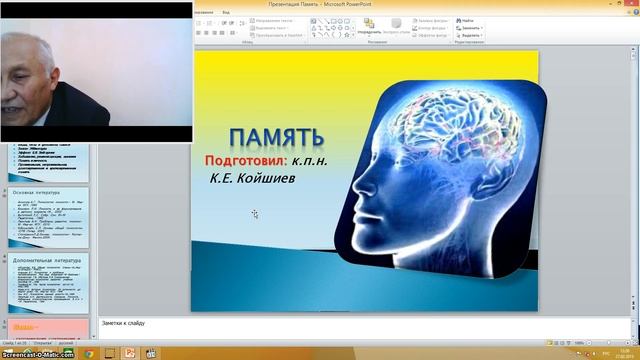Pick the oval shape in gallery
The width and height of the screenshot is (640, 360).
pyautogui.click(x=340, y=21)
